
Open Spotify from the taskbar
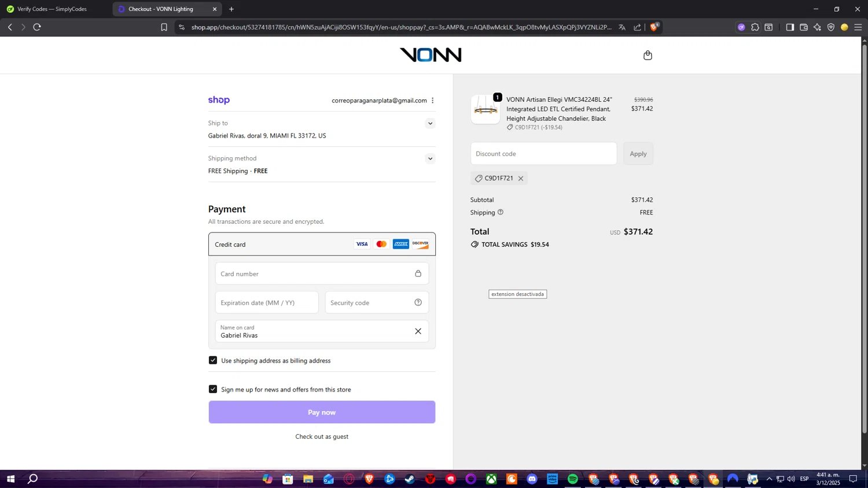pos(573,479)
